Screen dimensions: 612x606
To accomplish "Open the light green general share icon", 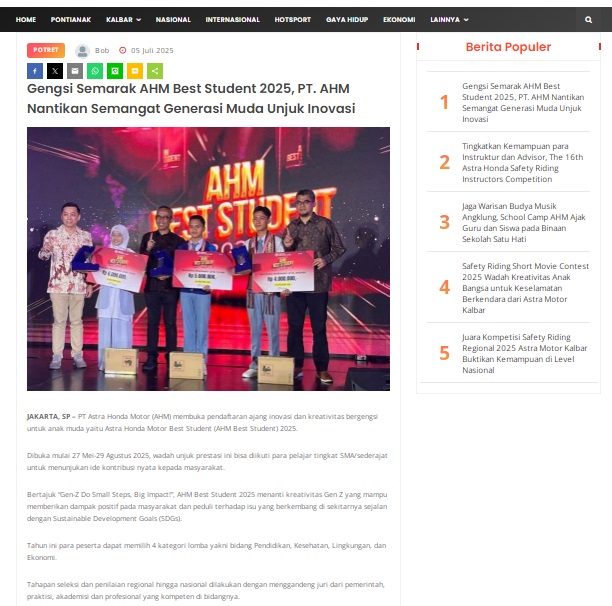I will point(155,71).
